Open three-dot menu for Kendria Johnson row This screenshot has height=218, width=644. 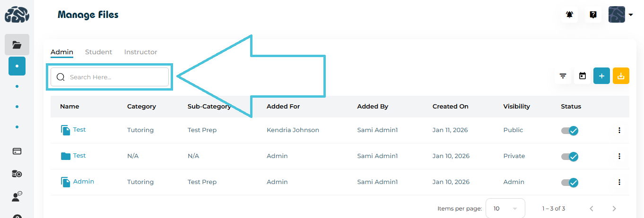(619, 130)
